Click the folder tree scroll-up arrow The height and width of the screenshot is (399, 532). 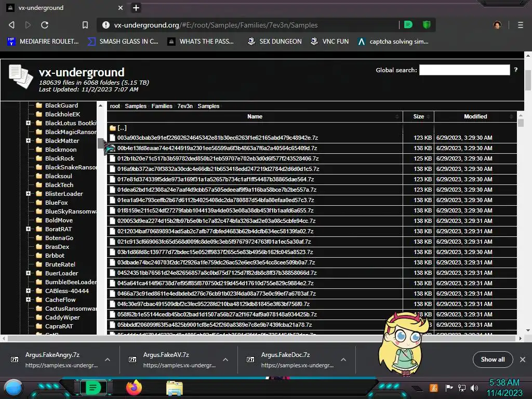click(x=100, y=106)
